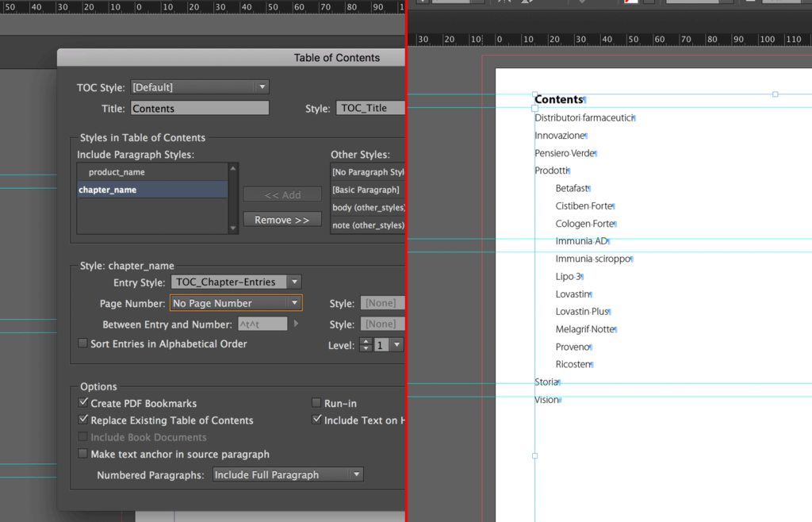812x522 pixels.
Task: Select [No Paragraph Style] in Other Styles
Action: [x=368, y=172]
